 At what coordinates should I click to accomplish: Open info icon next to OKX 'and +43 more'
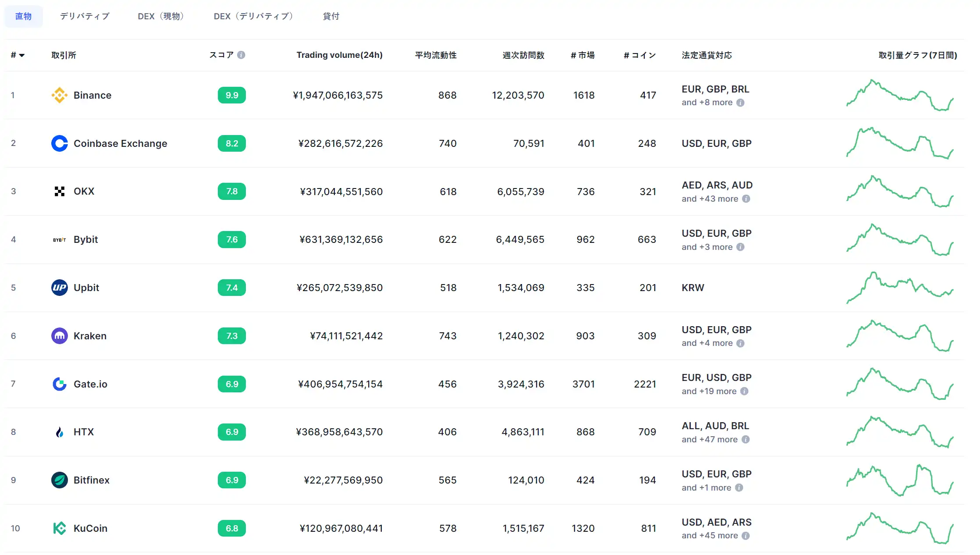(x=746, y=199)
